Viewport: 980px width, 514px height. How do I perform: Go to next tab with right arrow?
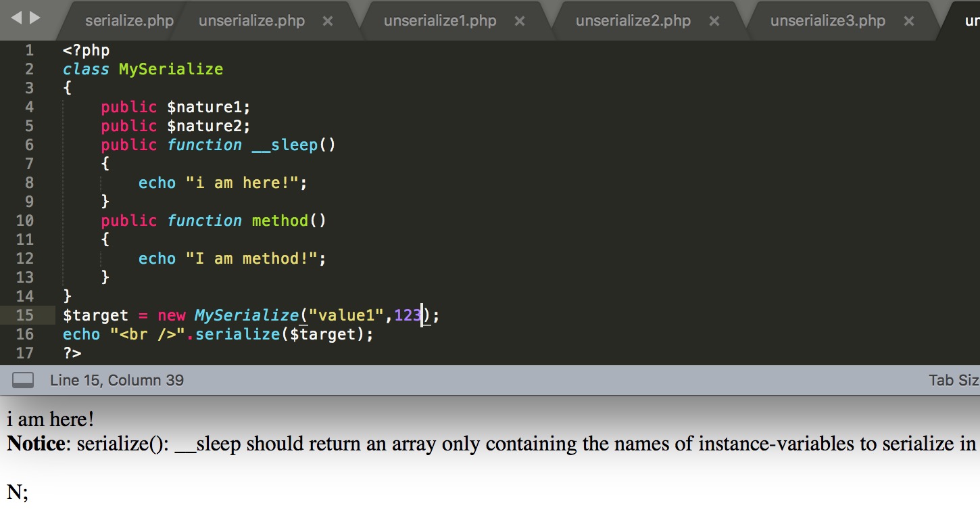pos(35,19)
